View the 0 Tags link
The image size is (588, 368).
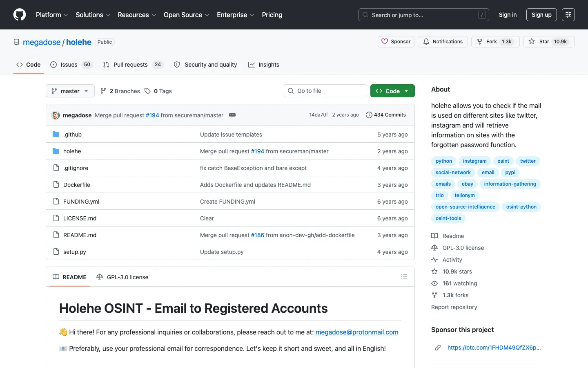point(158,91)
